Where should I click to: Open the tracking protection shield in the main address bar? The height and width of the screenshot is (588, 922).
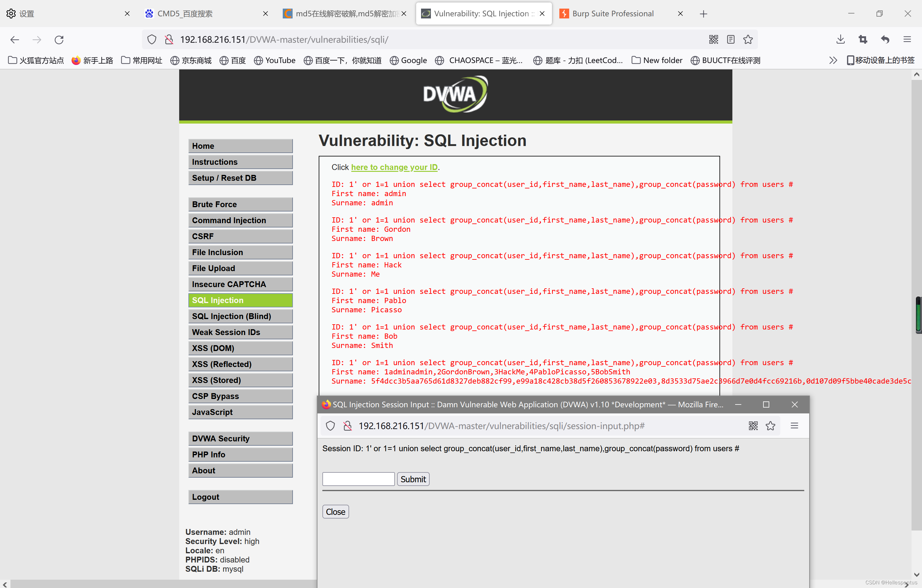[x=152, y=39]
